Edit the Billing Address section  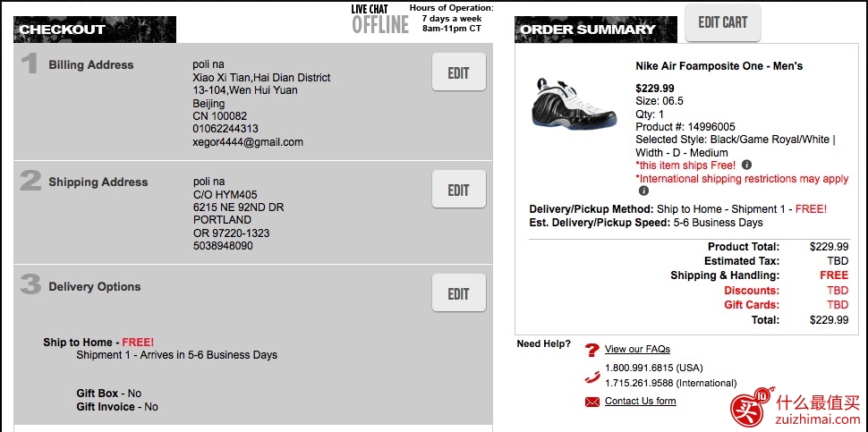459,72
